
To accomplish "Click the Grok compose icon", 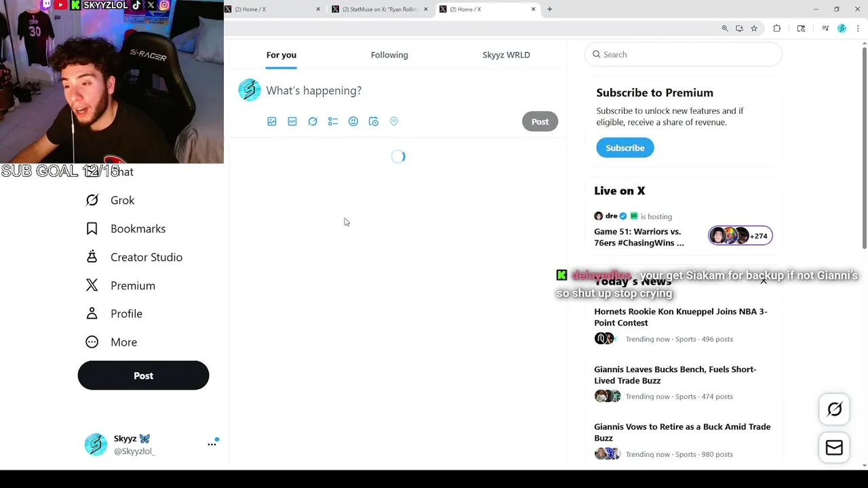I will pyautogui.click(x=313, y=121).
